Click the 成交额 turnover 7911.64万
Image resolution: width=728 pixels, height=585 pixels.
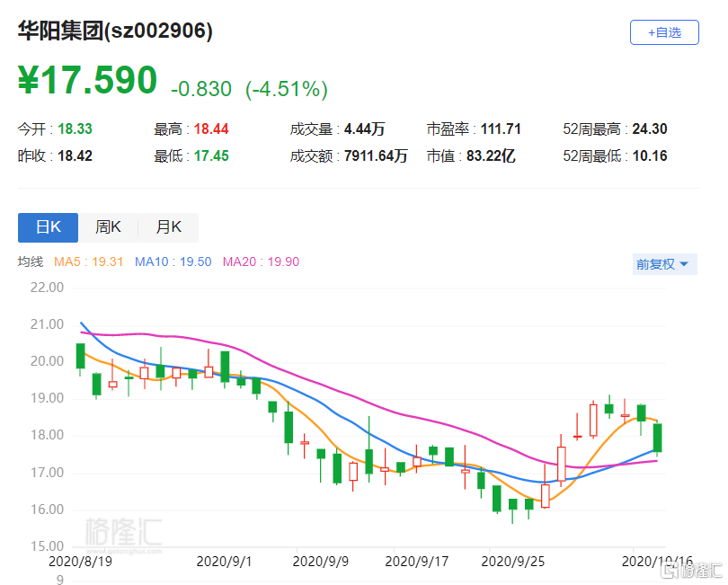tap(376, 155)
